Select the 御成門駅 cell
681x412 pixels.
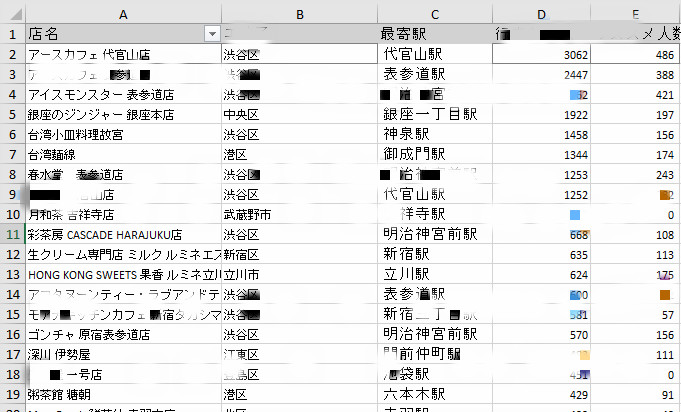point(435,155)
